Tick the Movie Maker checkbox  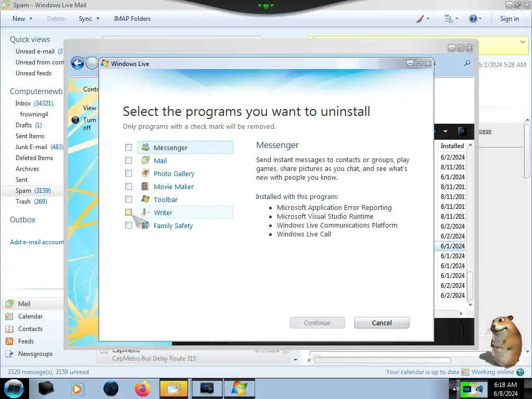(129, 187)
